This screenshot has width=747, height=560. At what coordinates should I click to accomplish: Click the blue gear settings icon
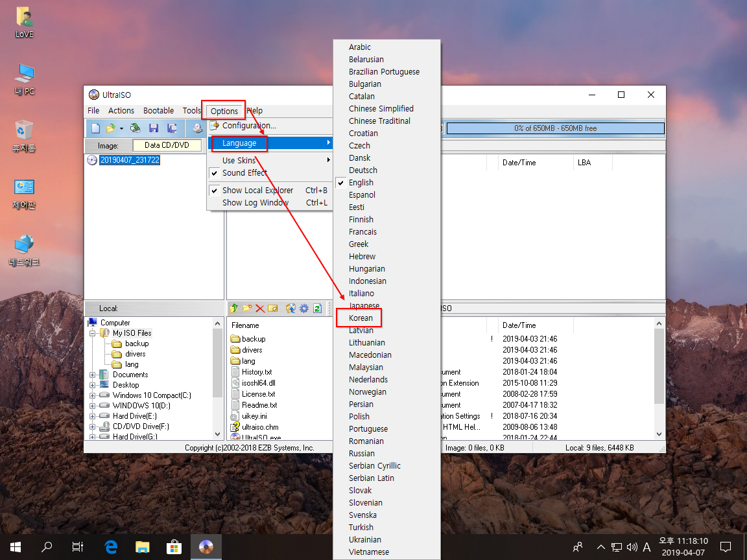tap(304, 309)
